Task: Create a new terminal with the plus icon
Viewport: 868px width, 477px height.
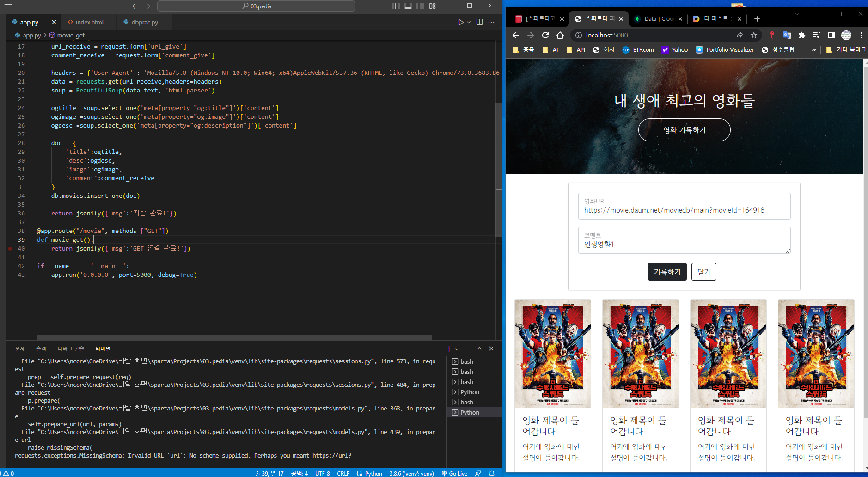Action: click(x=448, y=349)
